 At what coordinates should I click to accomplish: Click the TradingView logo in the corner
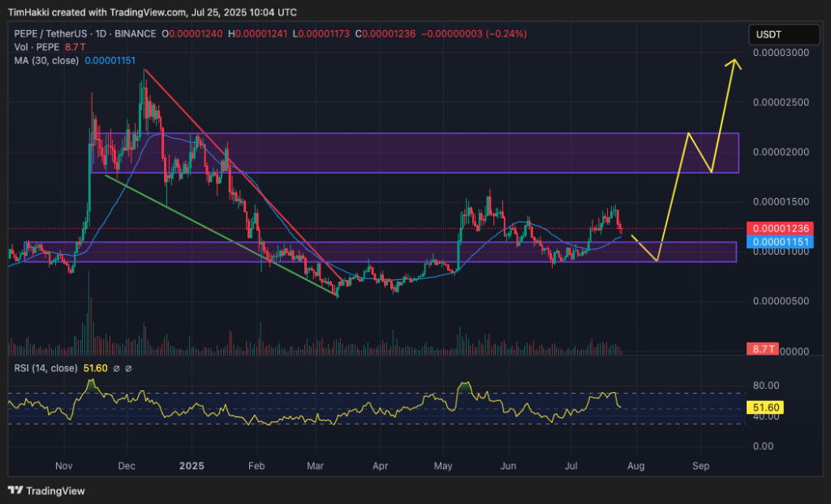tap(46, 490)
